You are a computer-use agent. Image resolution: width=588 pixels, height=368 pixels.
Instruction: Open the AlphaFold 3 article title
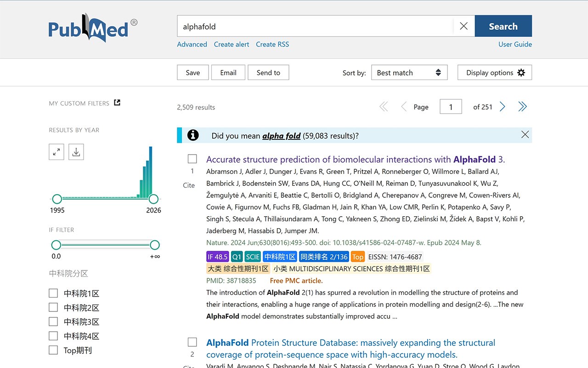(x=356, y=160)
